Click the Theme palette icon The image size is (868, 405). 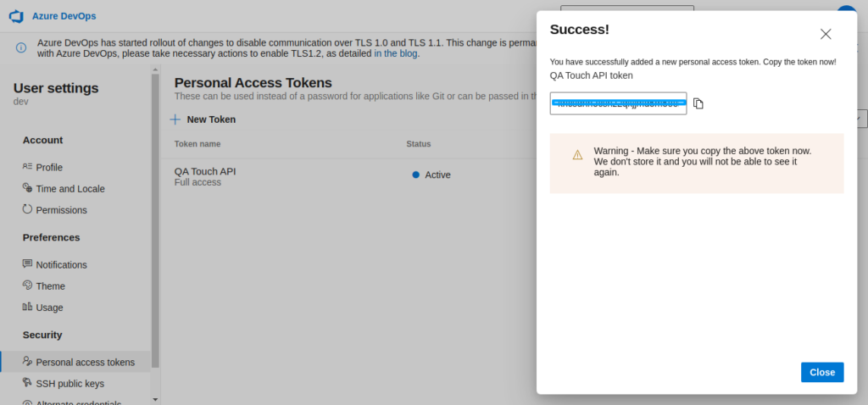[x=28, y=286]
